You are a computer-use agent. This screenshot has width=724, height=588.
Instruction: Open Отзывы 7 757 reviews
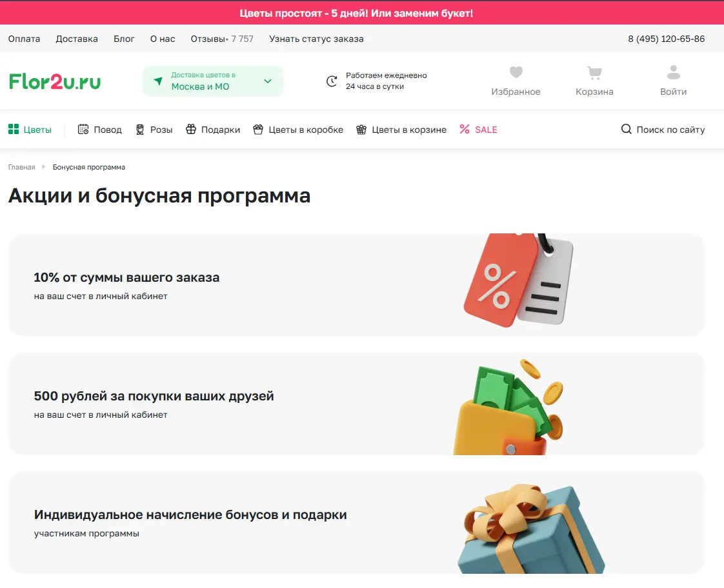point(222,39)
